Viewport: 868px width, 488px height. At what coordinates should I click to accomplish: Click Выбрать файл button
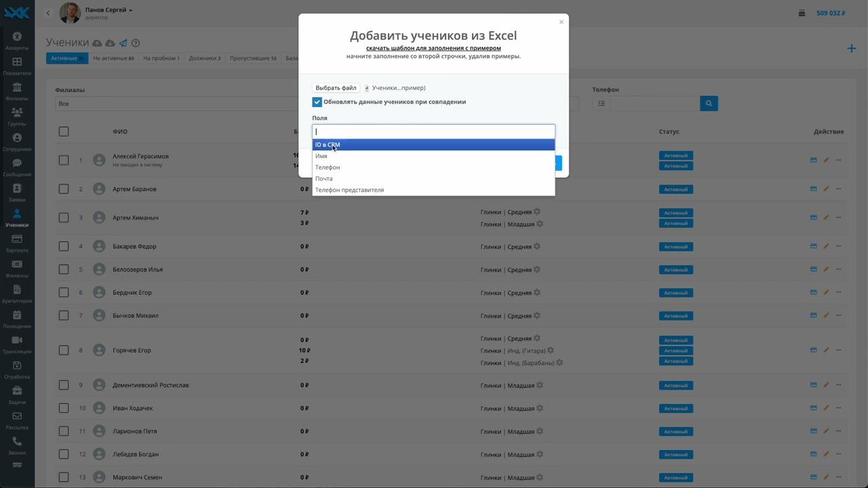point(336,88)
